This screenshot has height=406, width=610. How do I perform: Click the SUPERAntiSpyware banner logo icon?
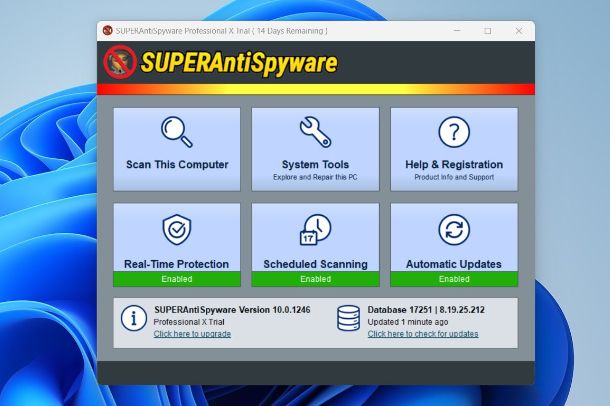[120, 62]
